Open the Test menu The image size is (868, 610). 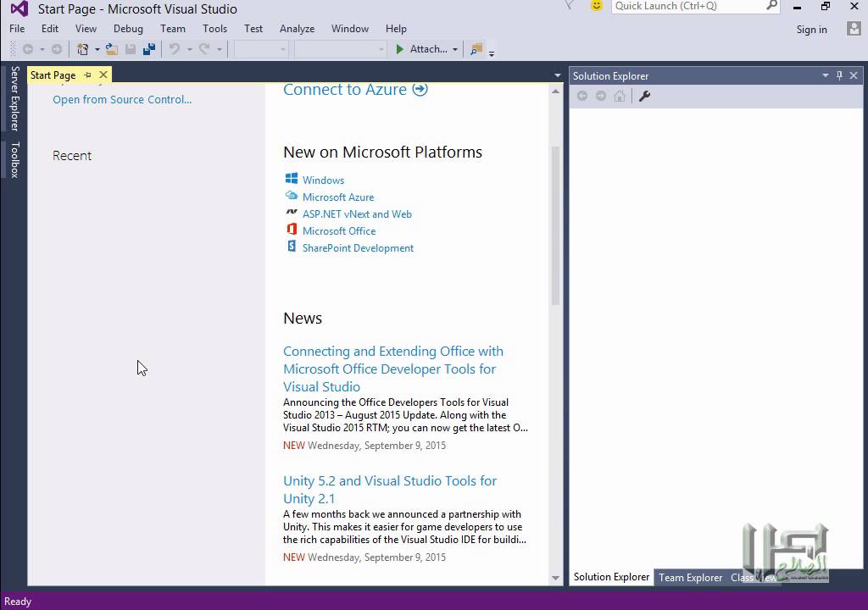pos(253,29)
